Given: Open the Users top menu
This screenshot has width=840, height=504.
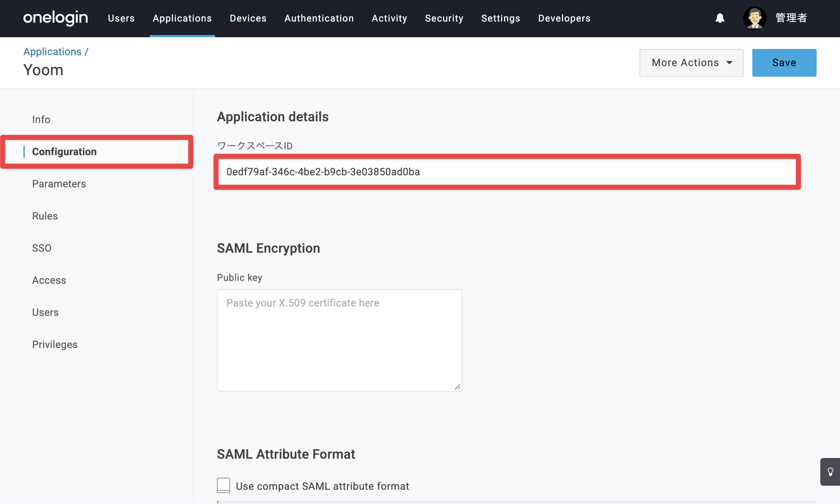Looking at the screenshot, I should pyautogui.click(x=121, y=18).
